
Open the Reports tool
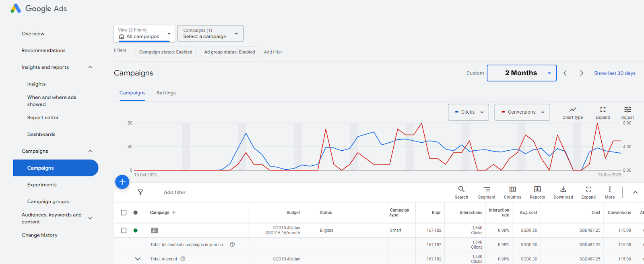[537, 192]
